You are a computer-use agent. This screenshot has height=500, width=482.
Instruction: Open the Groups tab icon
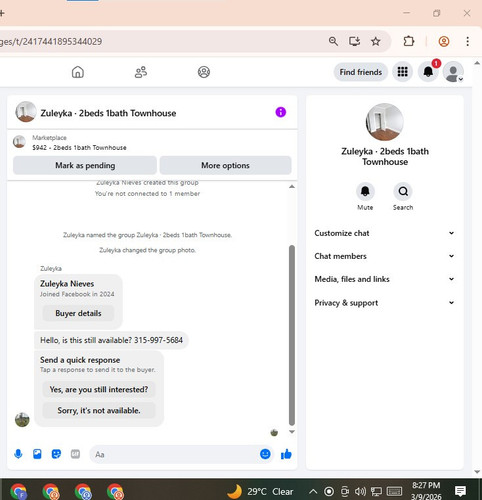(204, 72)
